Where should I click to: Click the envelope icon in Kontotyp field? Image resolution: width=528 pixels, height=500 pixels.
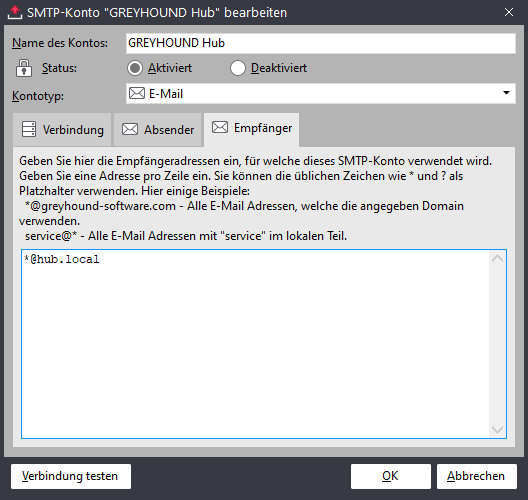pos(137,93)
